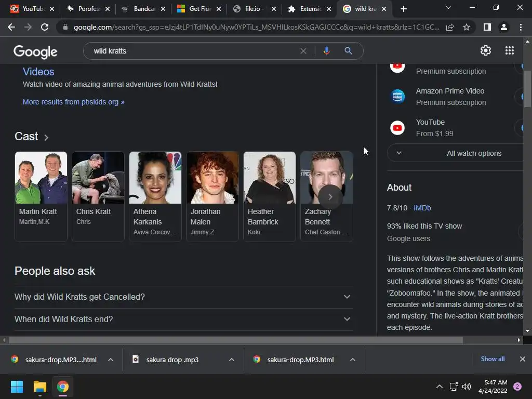Open Martin Kratt cast card
Screen dimensions: 532x399
click(x=41, y=196)
